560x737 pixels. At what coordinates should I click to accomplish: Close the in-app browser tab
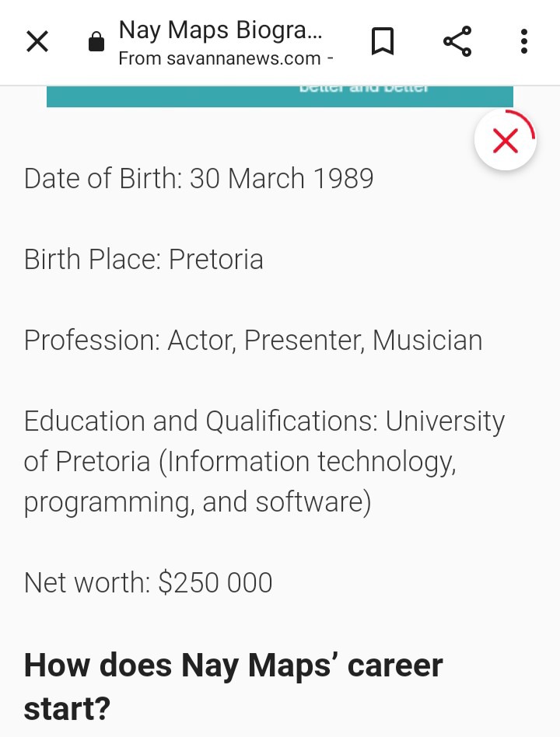click(x=37, y=41)
